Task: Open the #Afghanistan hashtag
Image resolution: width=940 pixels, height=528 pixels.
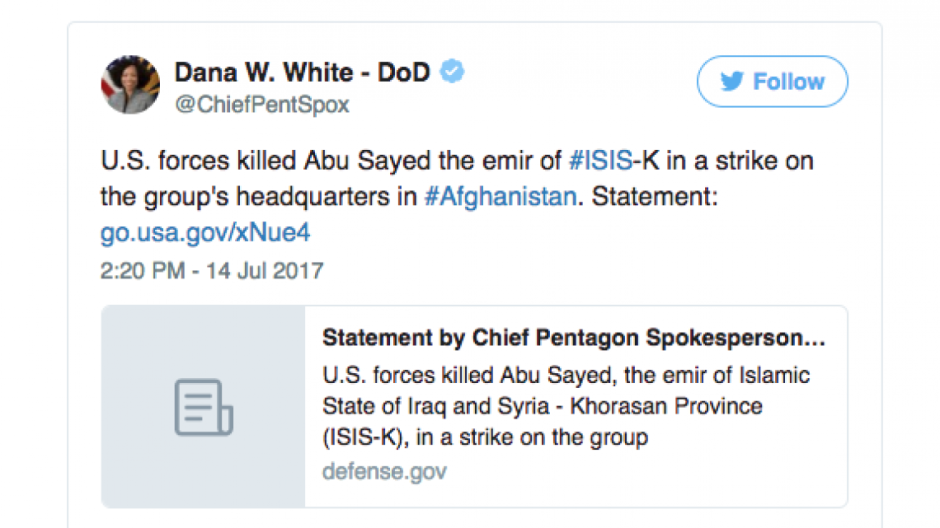Action: click(x=500, y=196)
